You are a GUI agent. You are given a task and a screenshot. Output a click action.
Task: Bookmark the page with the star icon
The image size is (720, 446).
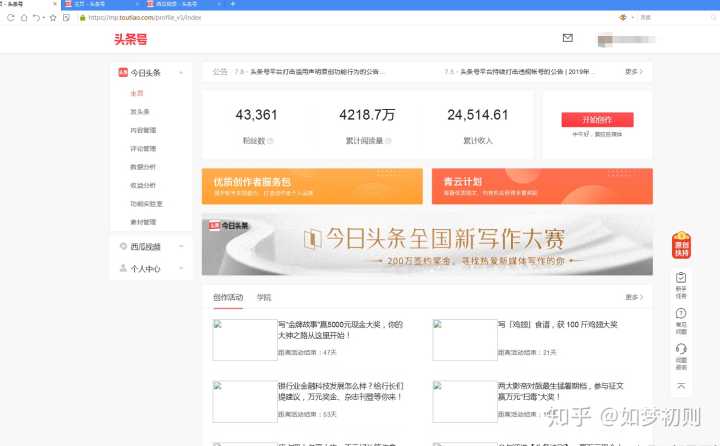pyautogui.click(x=53, y=17)
